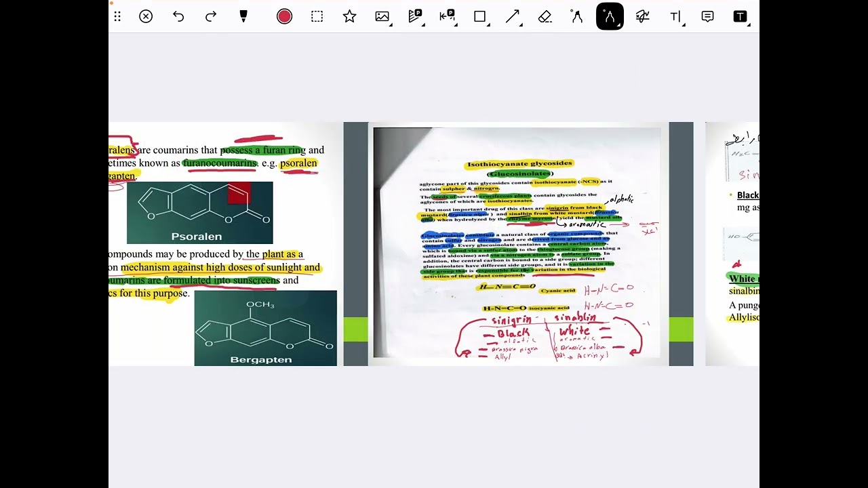868x488 pixels.
Task: Select the highlighter marker tool
Action: pyautogui.click(x=243, y=16)
